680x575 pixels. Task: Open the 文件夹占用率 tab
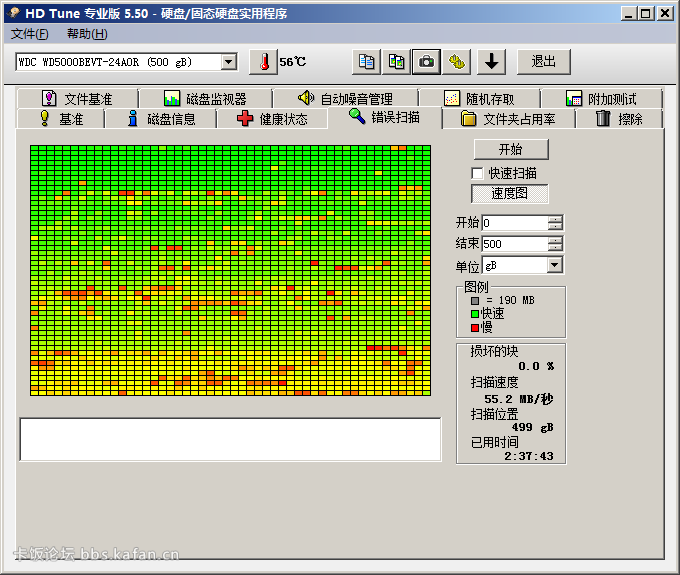coord(508,118)
